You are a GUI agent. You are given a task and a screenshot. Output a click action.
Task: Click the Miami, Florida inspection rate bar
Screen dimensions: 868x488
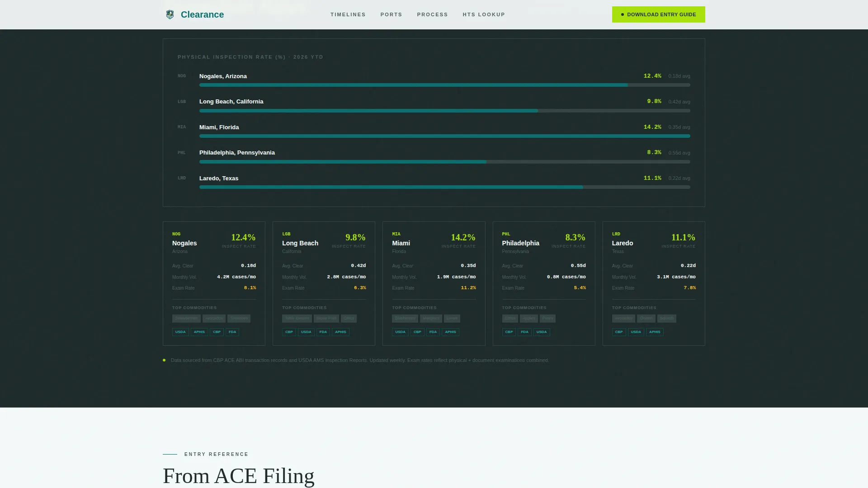445,136
